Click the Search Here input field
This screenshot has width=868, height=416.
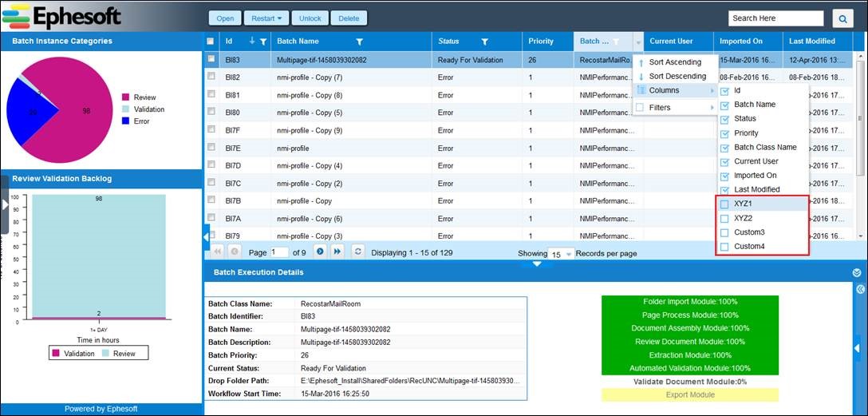click(776, 18)
